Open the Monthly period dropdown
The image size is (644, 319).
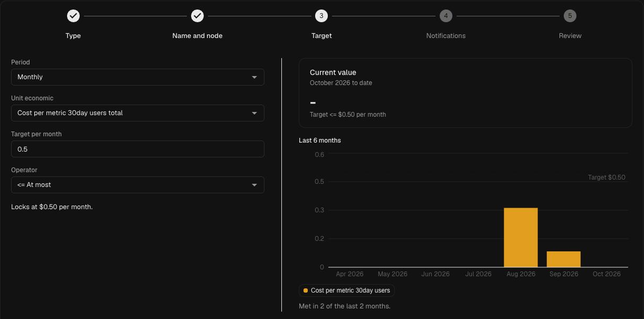point(138,77)
